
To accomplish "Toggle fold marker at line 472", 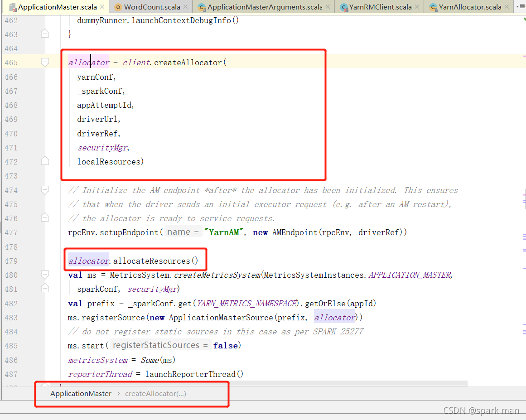I will (44, 161).
